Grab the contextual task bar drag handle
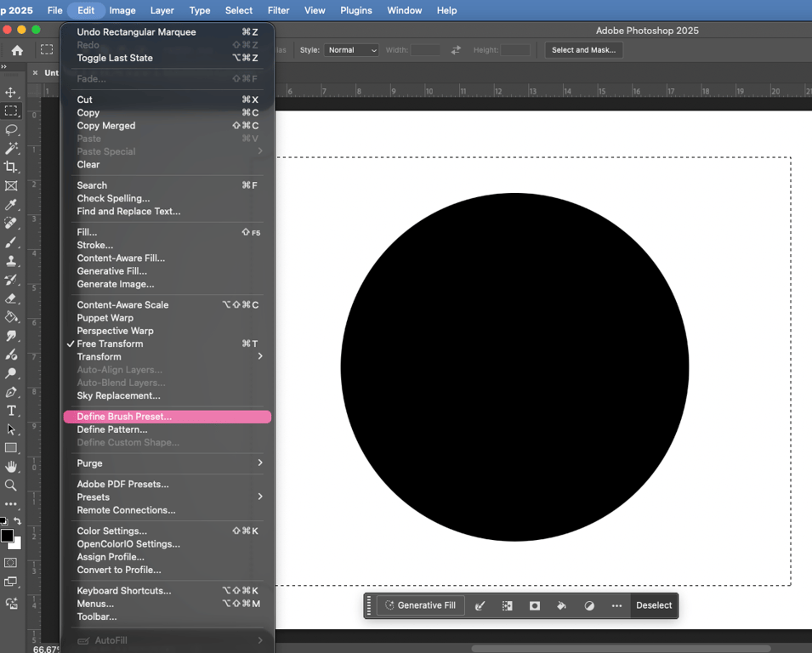The width and height of the screenshot is (812, 653). coord(369,605)
